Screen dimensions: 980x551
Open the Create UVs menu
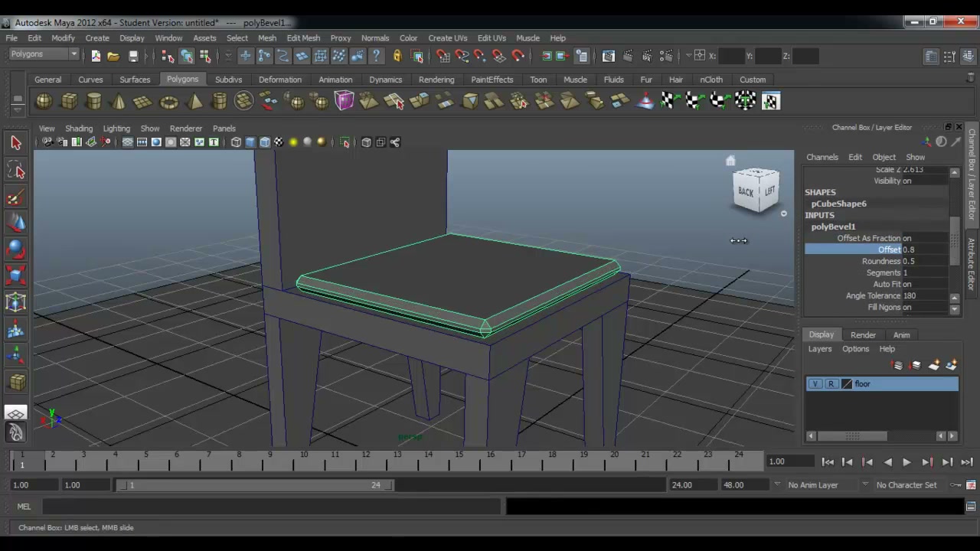(447, 37)
